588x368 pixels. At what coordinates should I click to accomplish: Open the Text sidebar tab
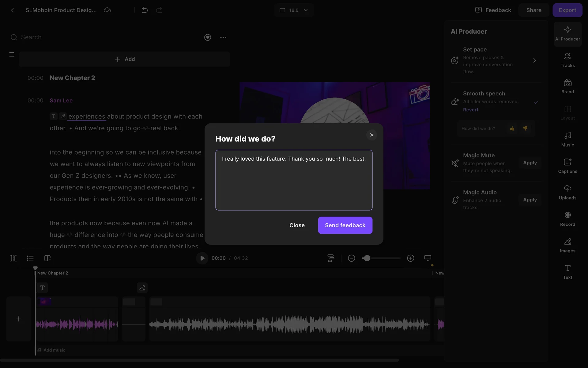point(567,272)
